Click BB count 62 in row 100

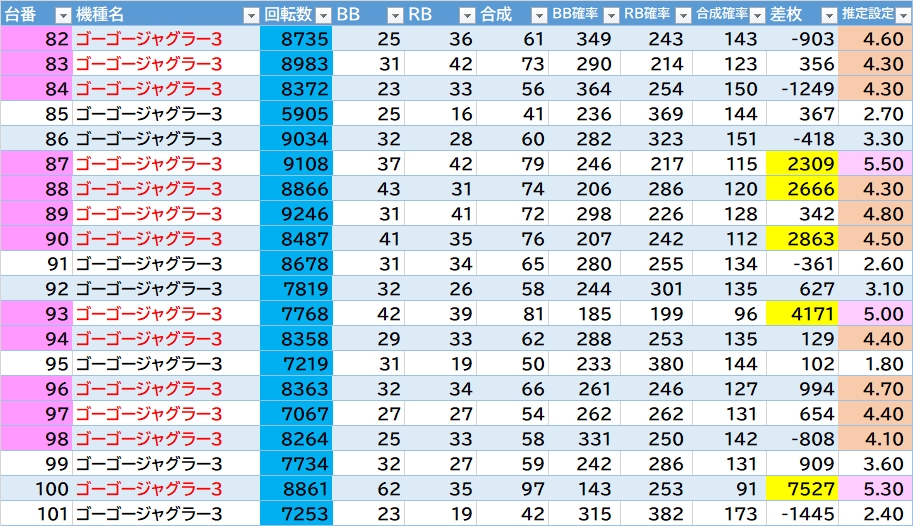(x=368, y=489)
